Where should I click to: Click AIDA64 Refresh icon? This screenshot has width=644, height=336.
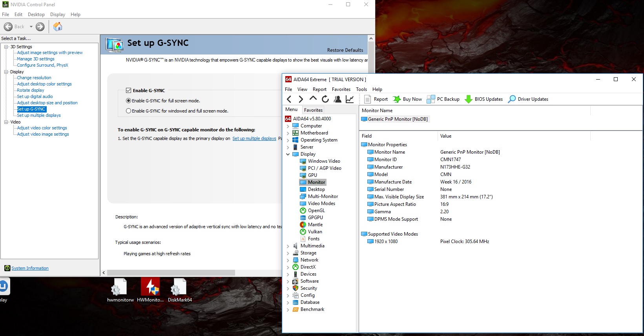click(325, 99)
